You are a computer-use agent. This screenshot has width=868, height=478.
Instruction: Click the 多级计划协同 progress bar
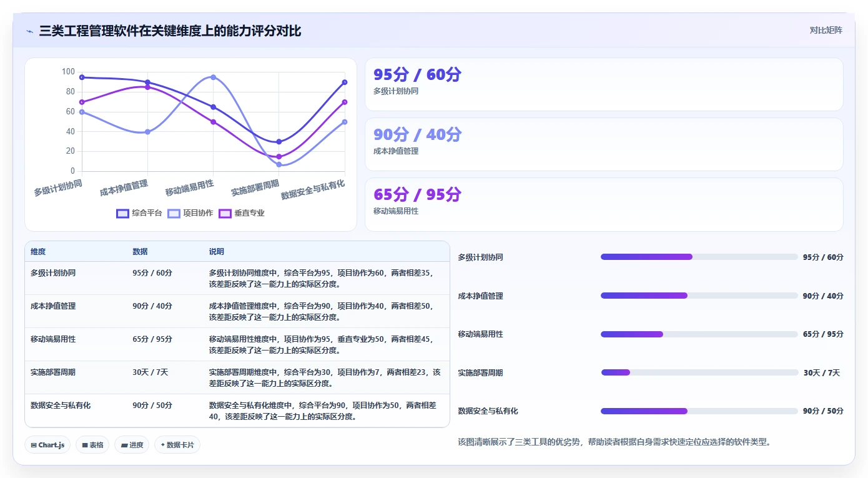click(699, 257)
